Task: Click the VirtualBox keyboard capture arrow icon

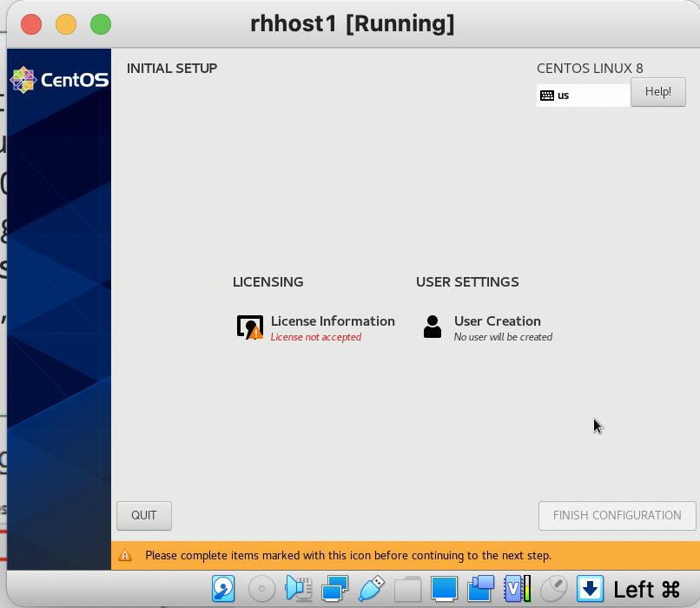Action: click(590, 589)
